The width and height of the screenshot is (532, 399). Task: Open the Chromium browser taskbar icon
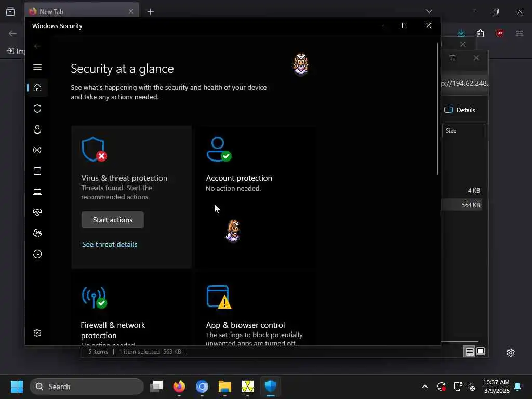tap(202, 387)
